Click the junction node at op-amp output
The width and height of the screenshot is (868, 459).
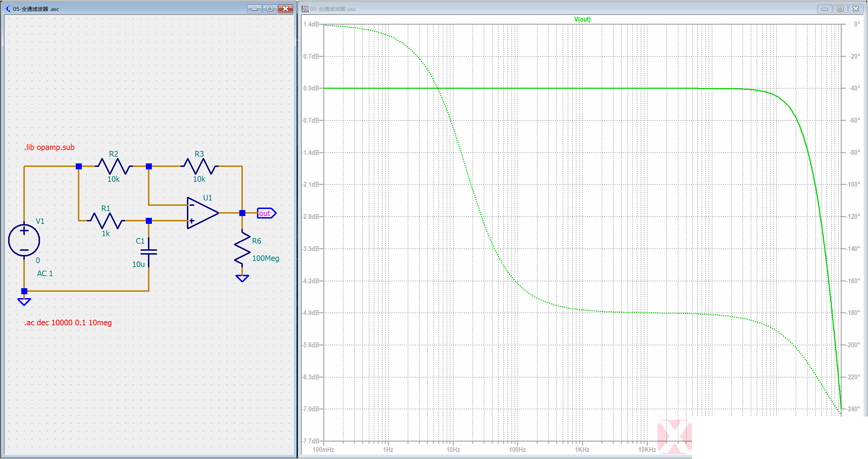tap(242, 213)
